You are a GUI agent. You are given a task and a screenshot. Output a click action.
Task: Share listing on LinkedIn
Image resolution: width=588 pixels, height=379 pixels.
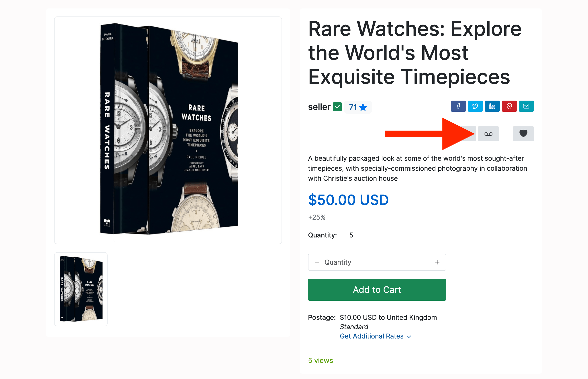click(x=492, y=106)
